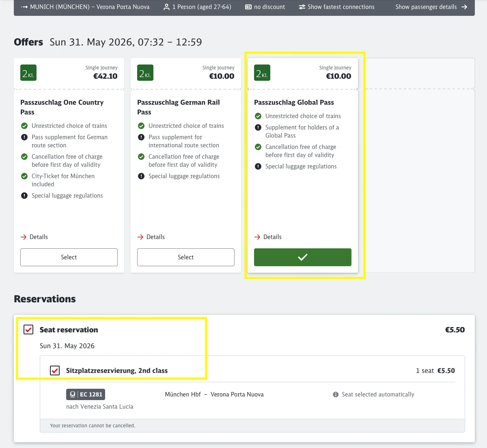This screenshot has width=487, height=448.
Task: Click red arrow beside One Country Pass Details
Action: 24,237
